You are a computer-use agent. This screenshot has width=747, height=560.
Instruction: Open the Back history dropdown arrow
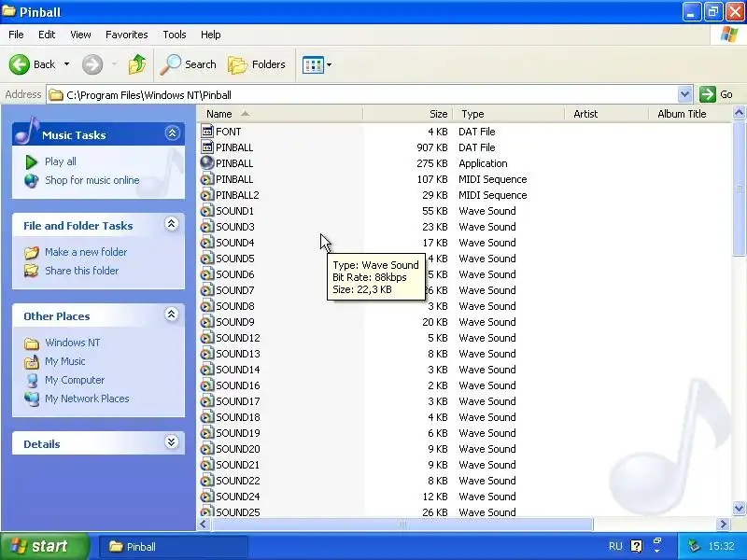click(x=66, y=64)
